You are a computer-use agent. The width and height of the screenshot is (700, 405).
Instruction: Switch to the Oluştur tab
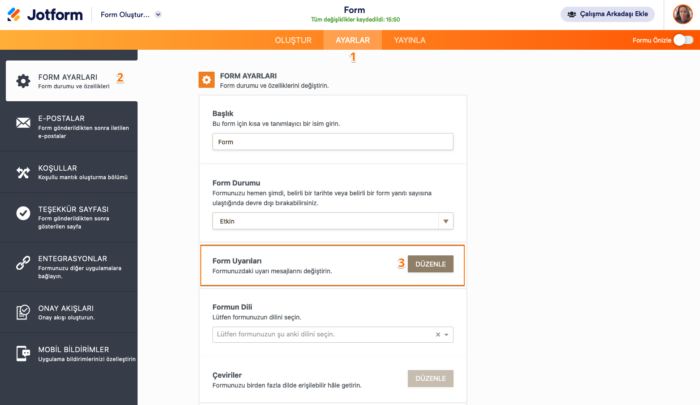point(294,40)
